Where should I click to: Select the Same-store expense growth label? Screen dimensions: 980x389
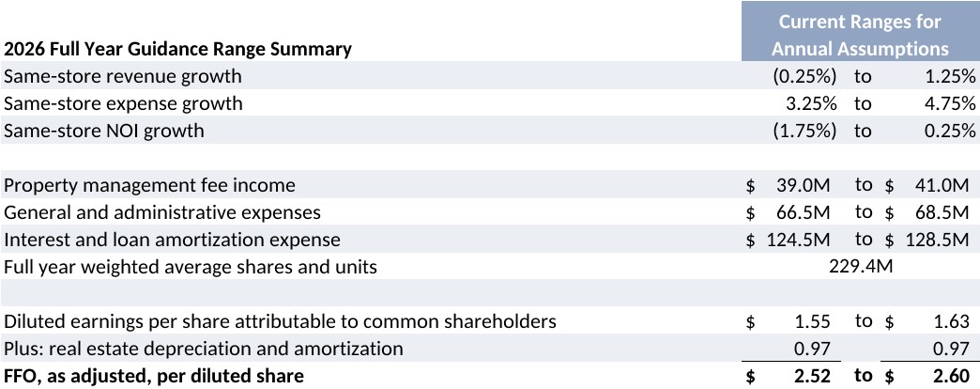(x=123, y=103)
